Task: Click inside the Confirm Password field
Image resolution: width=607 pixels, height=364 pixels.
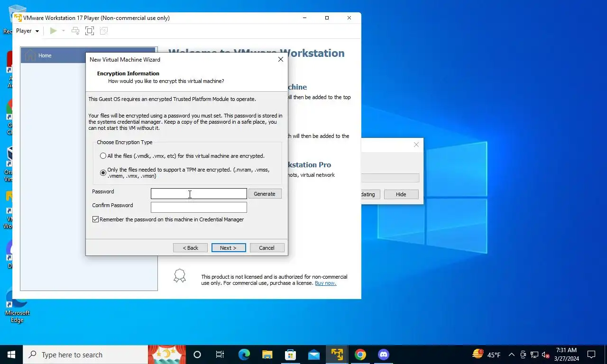Action: [x=199, y=207]
